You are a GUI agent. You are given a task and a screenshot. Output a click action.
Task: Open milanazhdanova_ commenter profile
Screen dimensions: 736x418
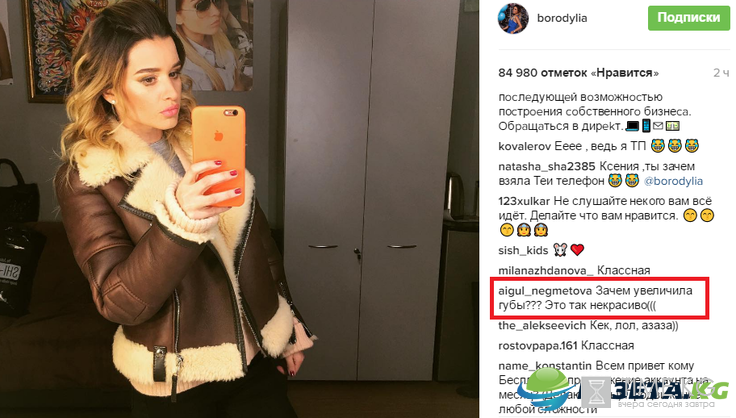546,271
